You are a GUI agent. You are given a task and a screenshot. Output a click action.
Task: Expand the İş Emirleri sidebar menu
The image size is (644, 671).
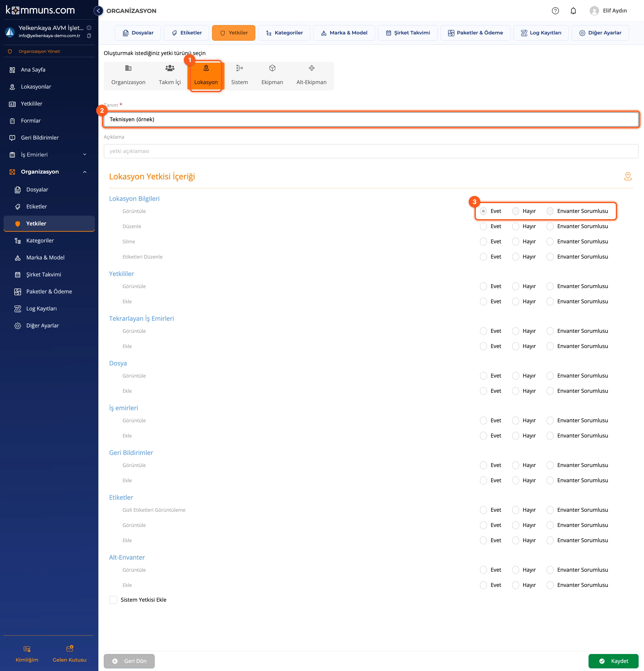pyautogui.click(x=49, y=155)
